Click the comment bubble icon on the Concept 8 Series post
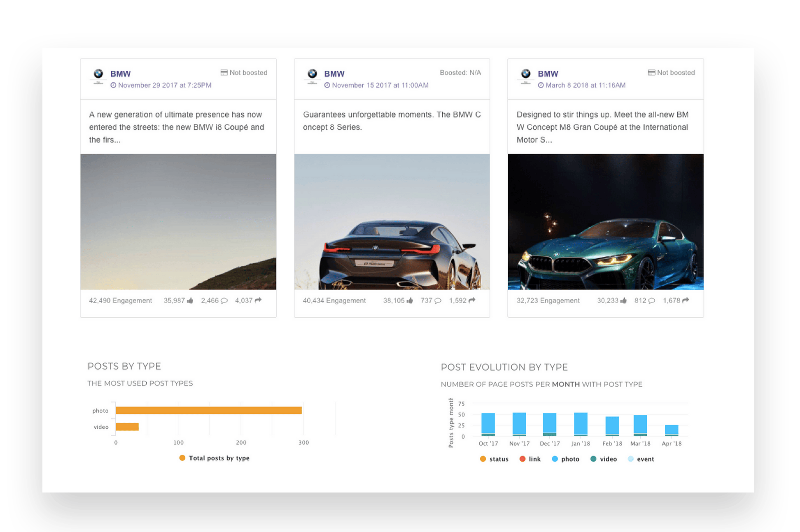 (x=437, y=300)
